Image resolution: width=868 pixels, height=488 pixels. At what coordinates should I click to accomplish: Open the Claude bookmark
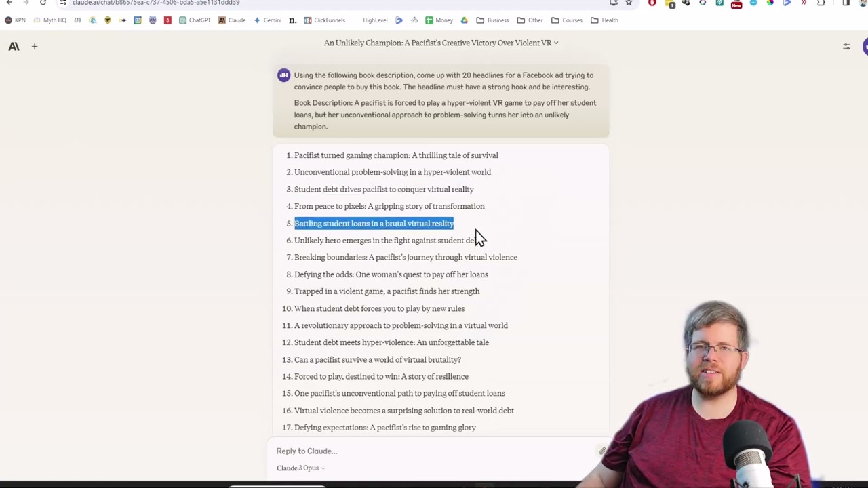click(232, 20)
